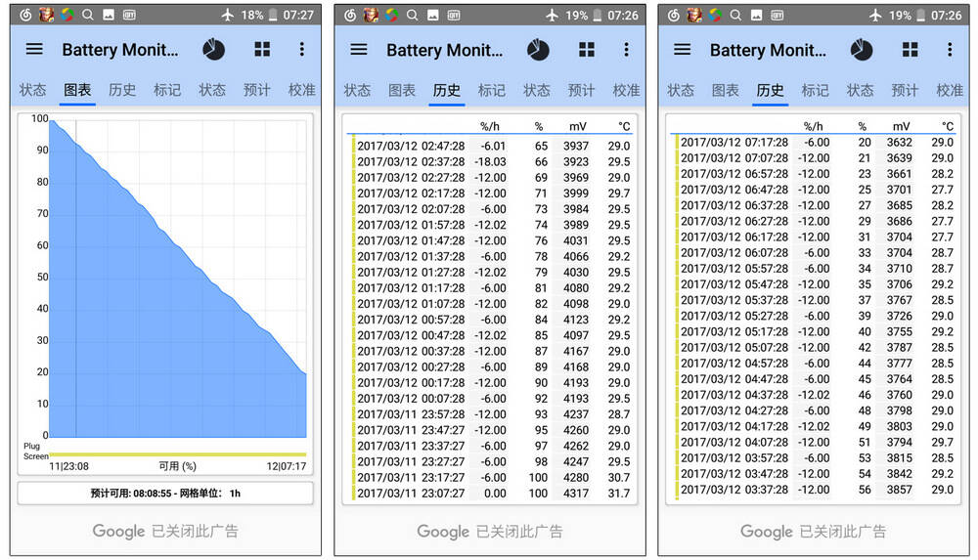Switch to the 历史 tab in the left screen

click(x=122, y=90)
